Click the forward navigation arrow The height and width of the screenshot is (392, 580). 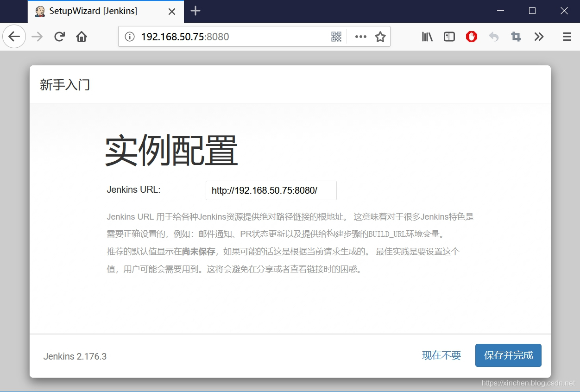coord(37,36)
